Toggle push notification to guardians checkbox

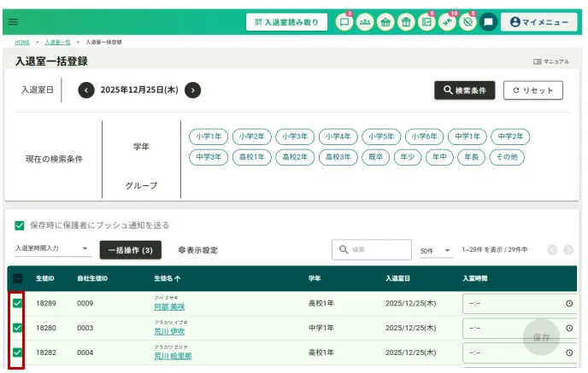tap(19, 225)
